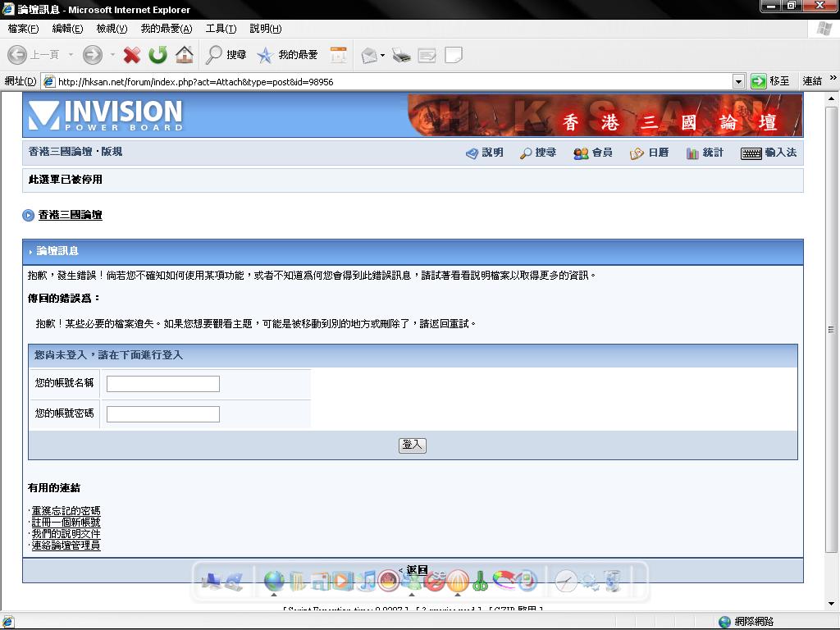Click the 香港三國論壇 breadcrumb link
Screen dimensions: 840x630
pos(71,215)
